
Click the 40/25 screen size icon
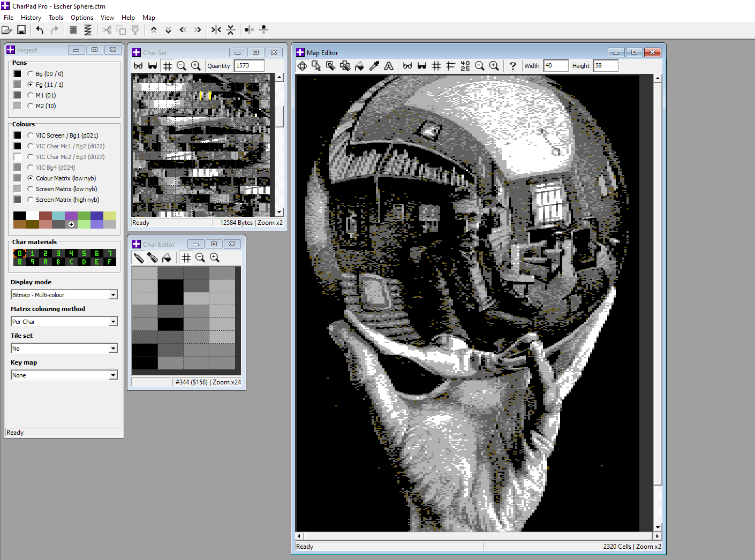click(465, 66)
